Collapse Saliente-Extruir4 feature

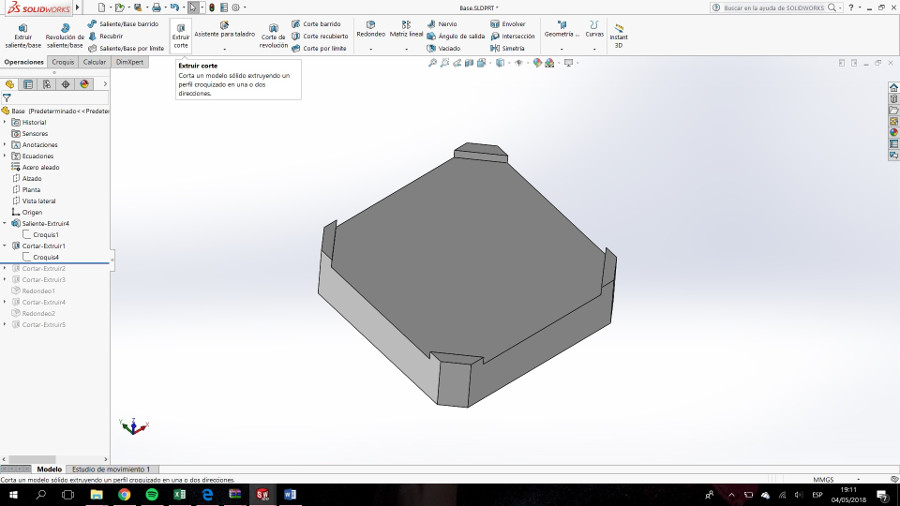coord(5,223)
